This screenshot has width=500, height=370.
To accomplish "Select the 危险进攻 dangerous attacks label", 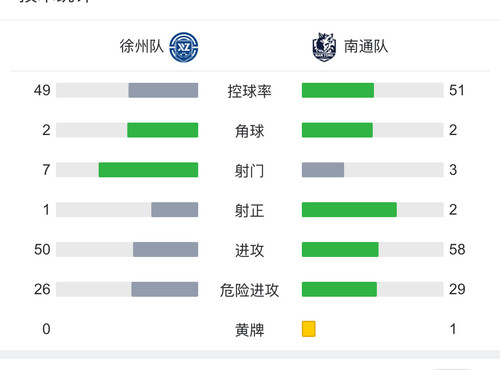I will 249,290.
